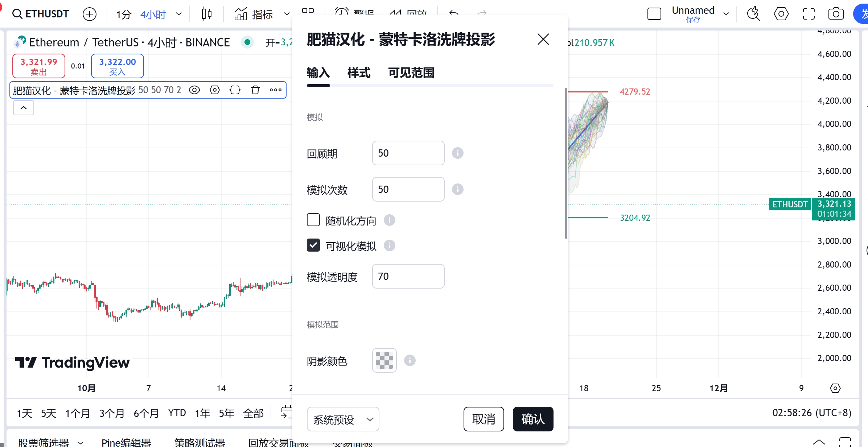Viewport: 868px width, 447px height.
Task: Switch to the 可见范围 tab
Action: [x=411, y=73]
